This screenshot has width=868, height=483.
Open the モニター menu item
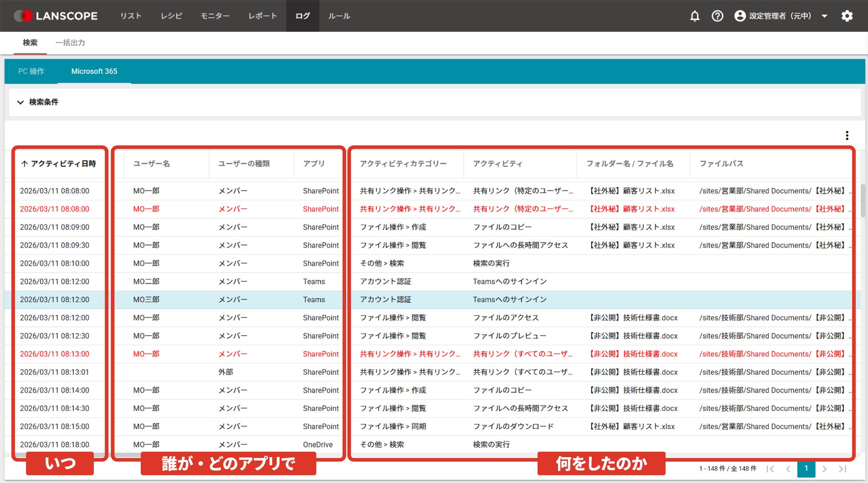[215, 16]
